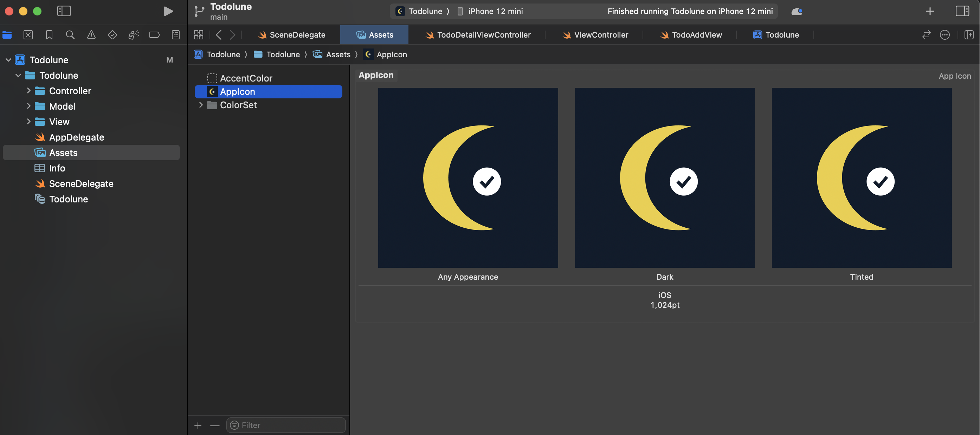Expand the ColorSet folder

[x=201, y=105]
